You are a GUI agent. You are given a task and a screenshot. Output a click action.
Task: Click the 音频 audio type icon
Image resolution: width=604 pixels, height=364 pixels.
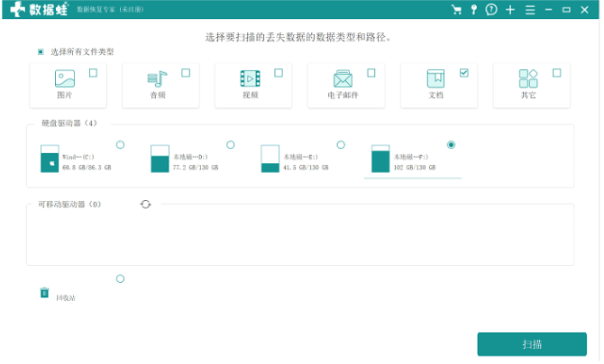[158, 79]
